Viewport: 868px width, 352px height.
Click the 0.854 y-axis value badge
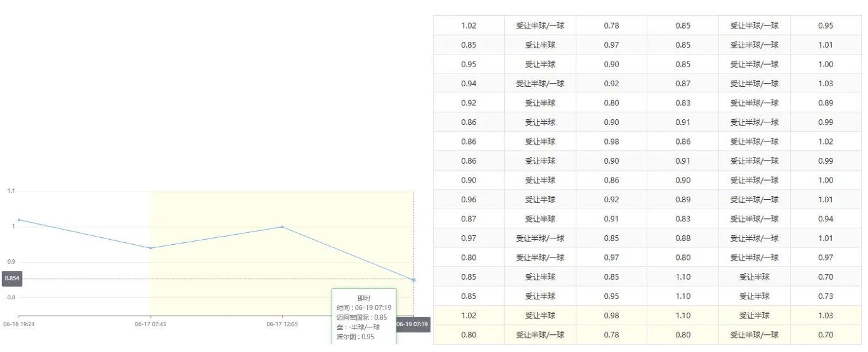click(x=12, y=278)
